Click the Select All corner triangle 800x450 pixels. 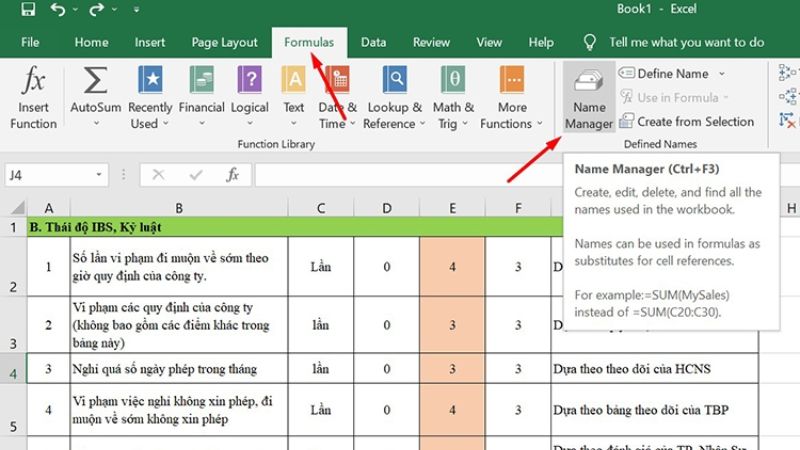18,207
